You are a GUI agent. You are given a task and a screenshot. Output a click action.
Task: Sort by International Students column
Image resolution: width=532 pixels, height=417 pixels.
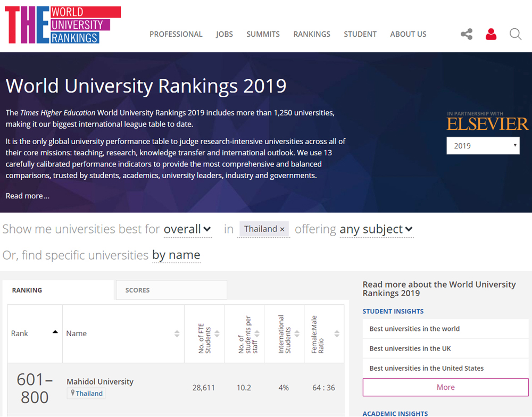tap(297, 333)
